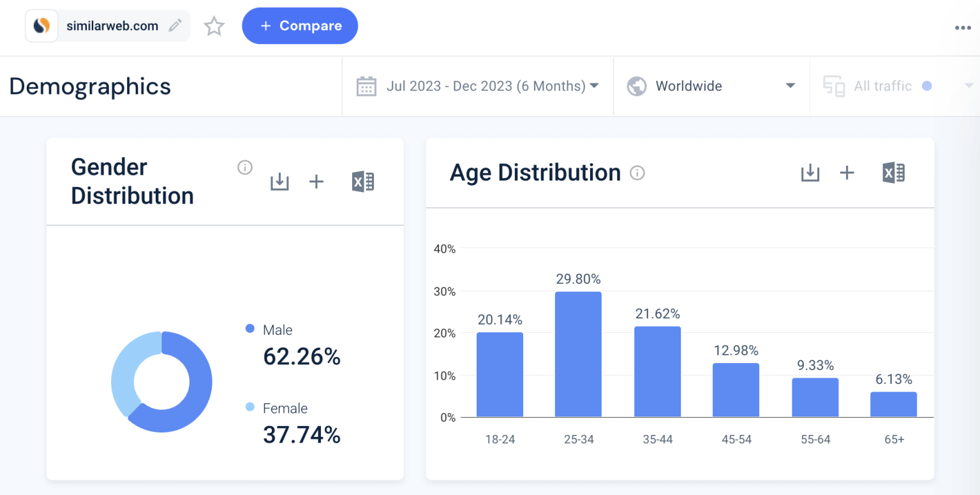This screenshot has width=980, height=495.
Task: Export Age Distribution data to Excel
Action: [x=893, y=172]
